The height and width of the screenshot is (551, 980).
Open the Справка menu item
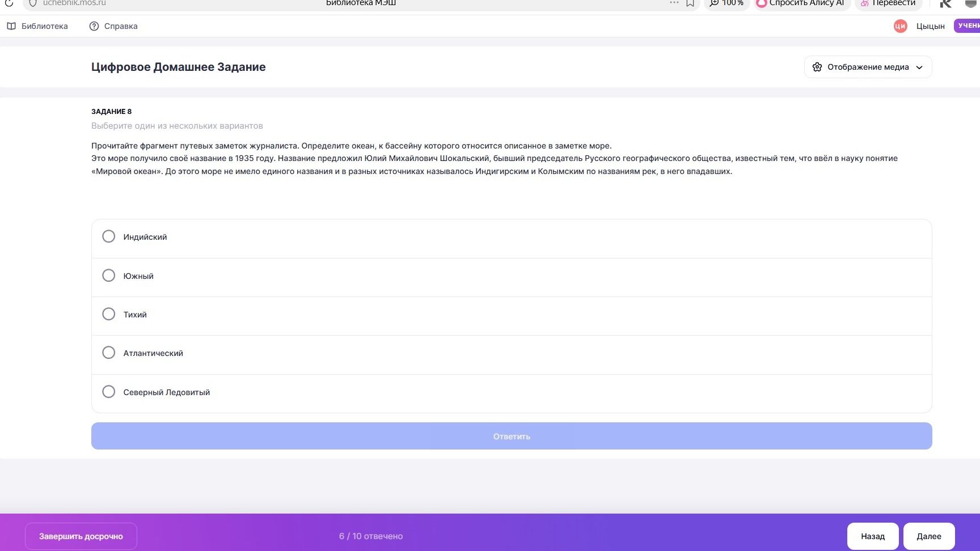(113, 26)
